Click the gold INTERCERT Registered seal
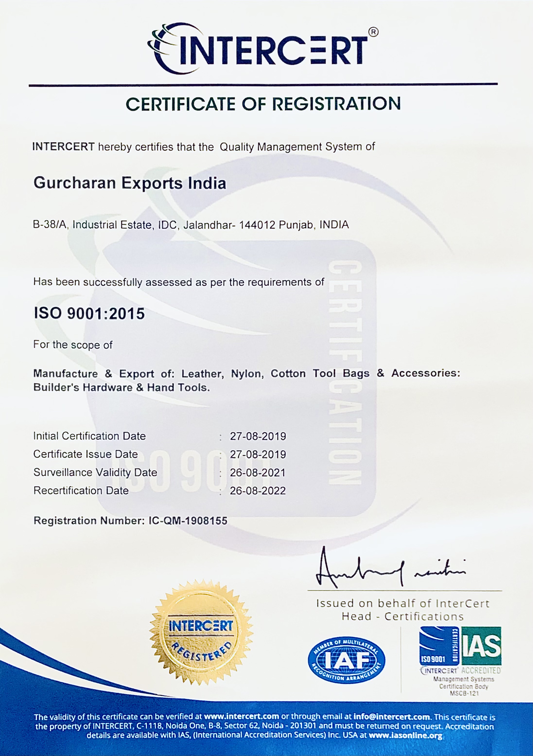The width and height of the screenshot is (533, 756). pos(201,633)
